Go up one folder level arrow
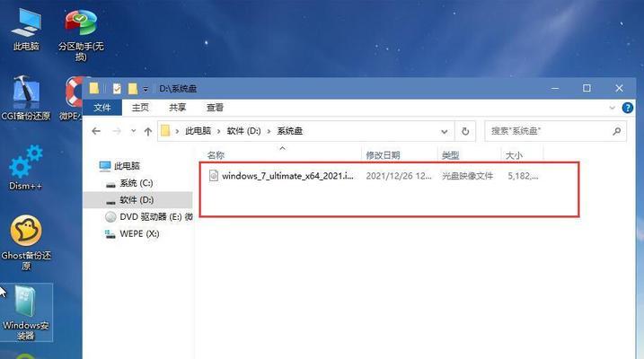Screen dimensions: 644x359 [x=148, y=131]
